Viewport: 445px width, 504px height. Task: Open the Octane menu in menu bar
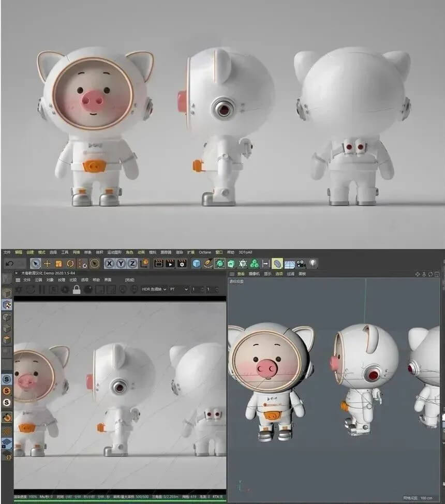pos(205,252)
